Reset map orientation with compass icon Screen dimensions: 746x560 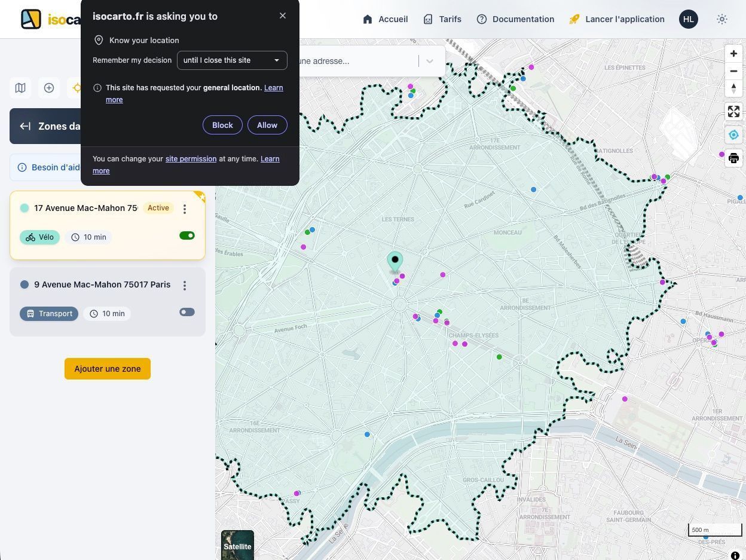tap(733, 88)
